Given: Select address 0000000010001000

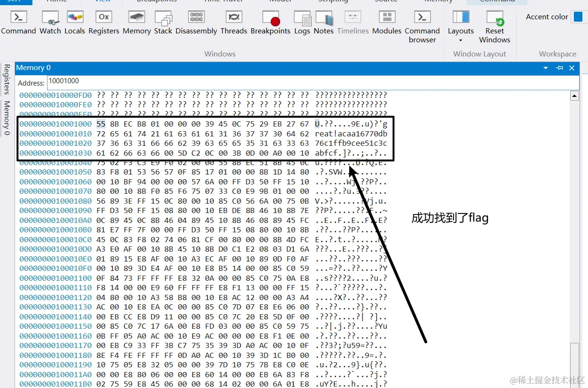Looking at the screenshot, I should pyautogui.click(x=55, y=124).
